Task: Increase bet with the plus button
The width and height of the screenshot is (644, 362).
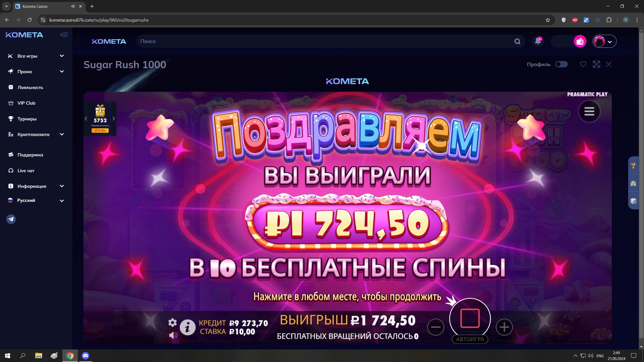Action: pos(504,327)
